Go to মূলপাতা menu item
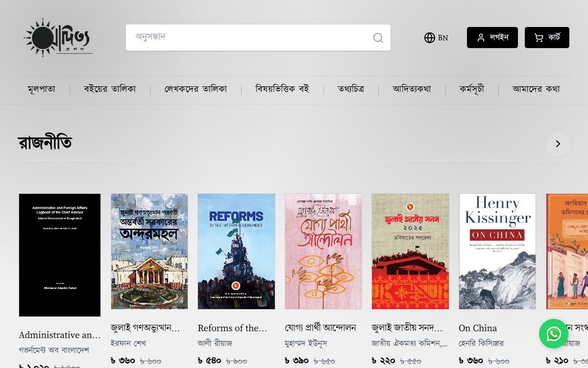 coord(42,89)
